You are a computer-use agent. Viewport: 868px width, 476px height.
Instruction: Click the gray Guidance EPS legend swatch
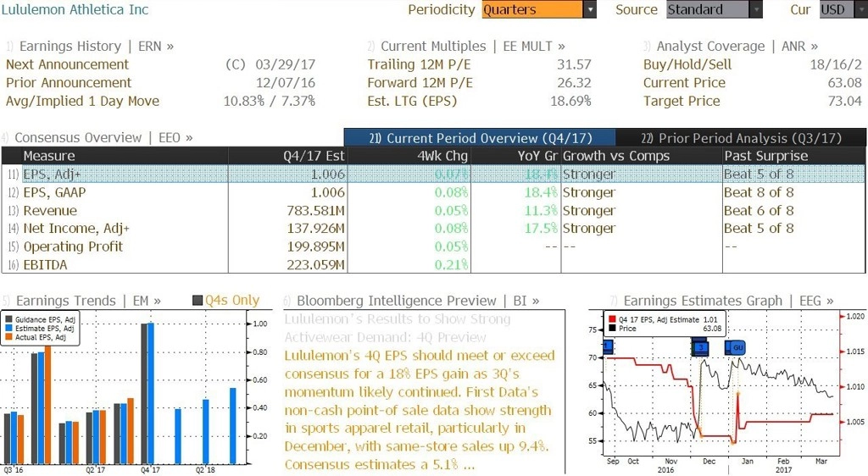[x=8, y=319]
